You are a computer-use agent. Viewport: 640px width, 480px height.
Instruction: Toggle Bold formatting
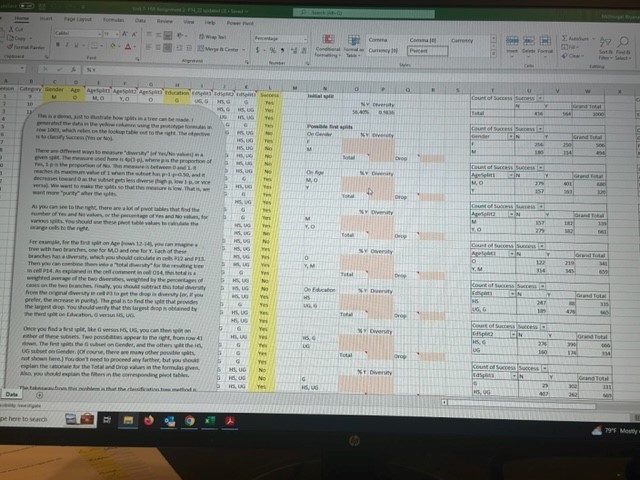[x=58, y=44]
